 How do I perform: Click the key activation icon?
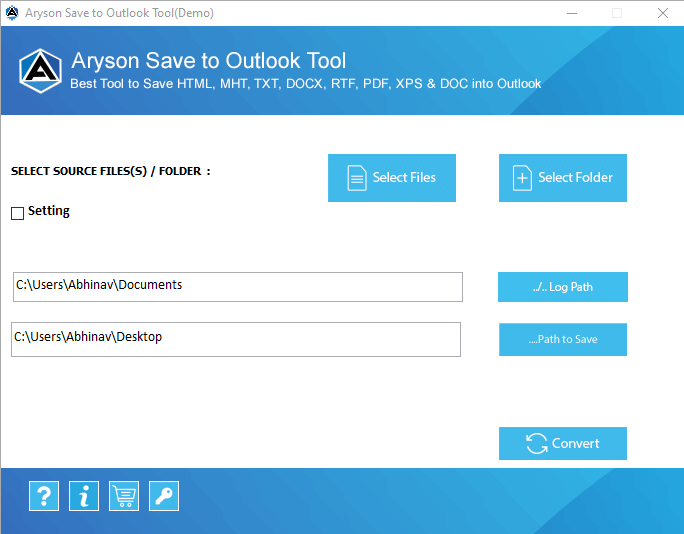pos(164,496)
